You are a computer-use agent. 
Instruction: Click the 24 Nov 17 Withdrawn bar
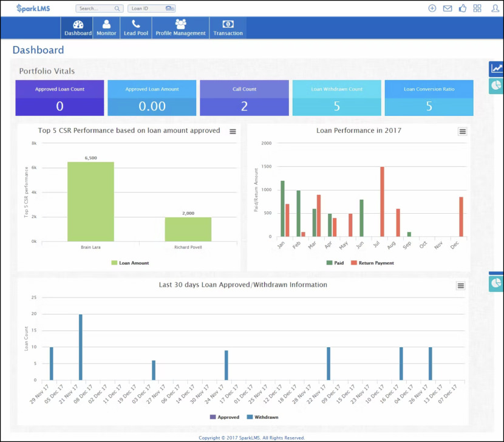click(x=226, y=365)
